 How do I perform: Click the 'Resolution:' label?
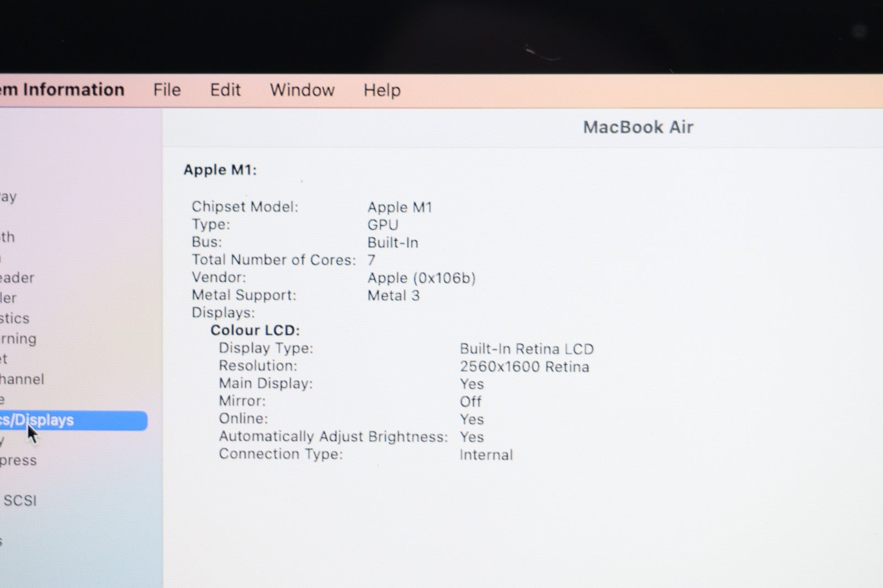coord(258,366)
